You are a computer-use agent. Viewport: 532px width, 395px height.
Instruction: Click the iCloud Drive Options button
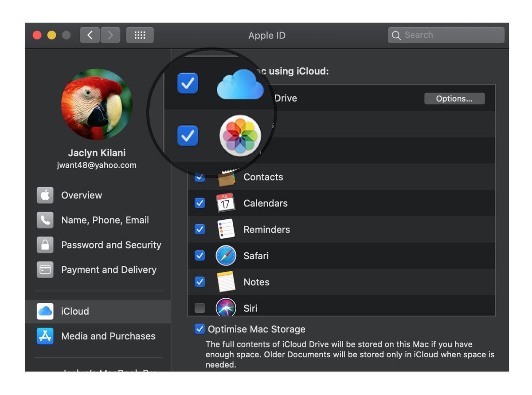[x=454, y=98]
